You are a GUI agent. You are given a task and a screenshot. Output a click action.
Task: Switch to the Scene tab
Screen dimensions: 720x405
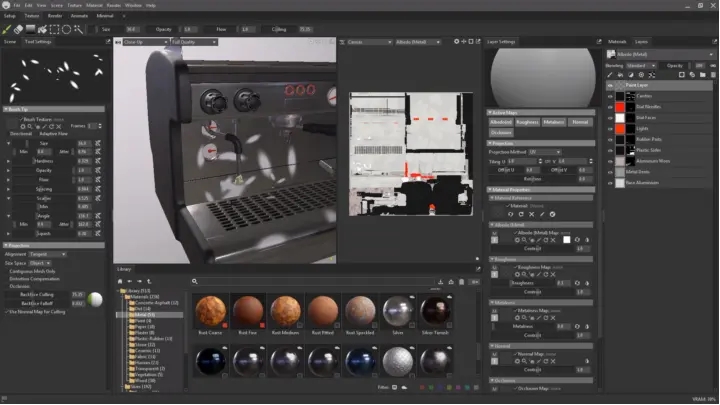point(10,42)
